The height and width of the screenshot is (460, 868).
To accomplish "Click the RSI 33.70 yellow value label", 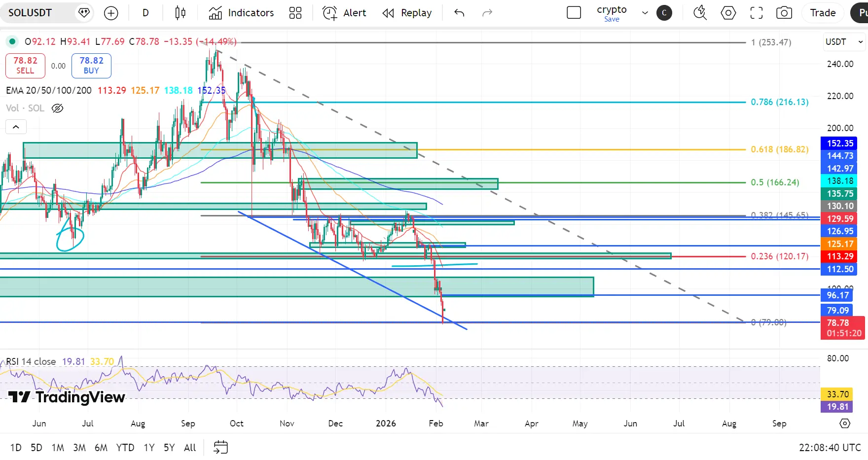I will point(838,394).
